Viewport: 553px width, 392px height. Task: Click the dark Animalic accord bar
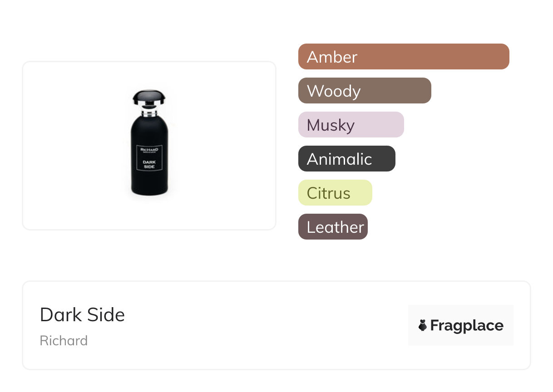pos(346,159)
